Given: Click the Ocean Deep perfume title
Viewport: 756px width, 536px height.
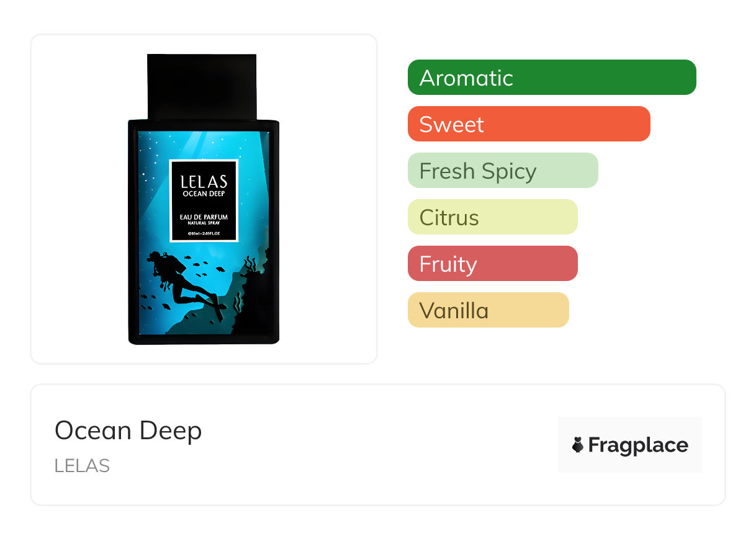Looking at the screenshot, I should tap(128, 431).
